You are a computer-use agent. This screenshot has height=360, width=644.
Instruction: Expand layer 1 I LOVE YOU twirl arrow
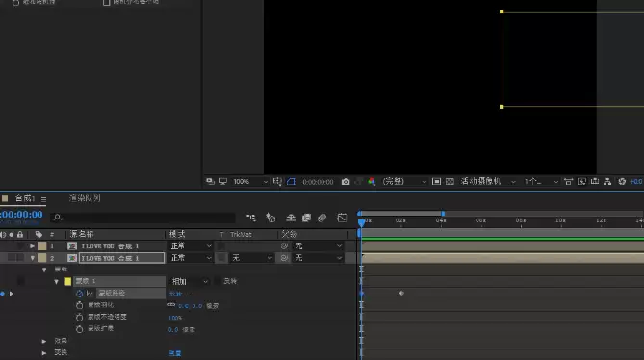32,246
